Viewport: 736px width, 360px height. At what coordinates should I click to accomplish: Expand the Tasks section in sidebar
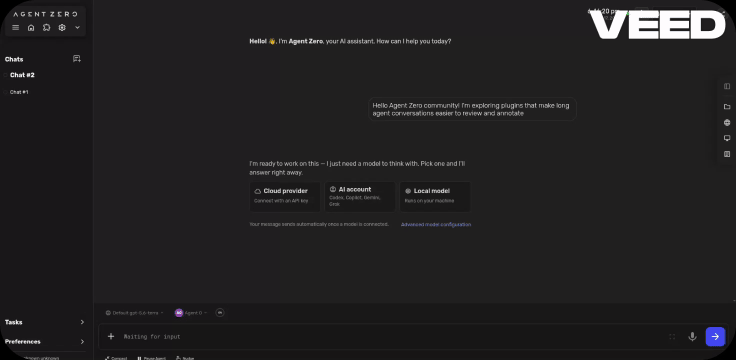[45, 322]
